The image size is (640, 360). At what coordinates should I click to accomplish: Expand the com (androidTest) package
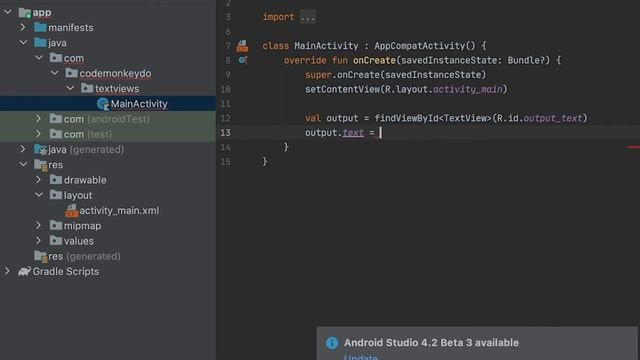[39, 119]
